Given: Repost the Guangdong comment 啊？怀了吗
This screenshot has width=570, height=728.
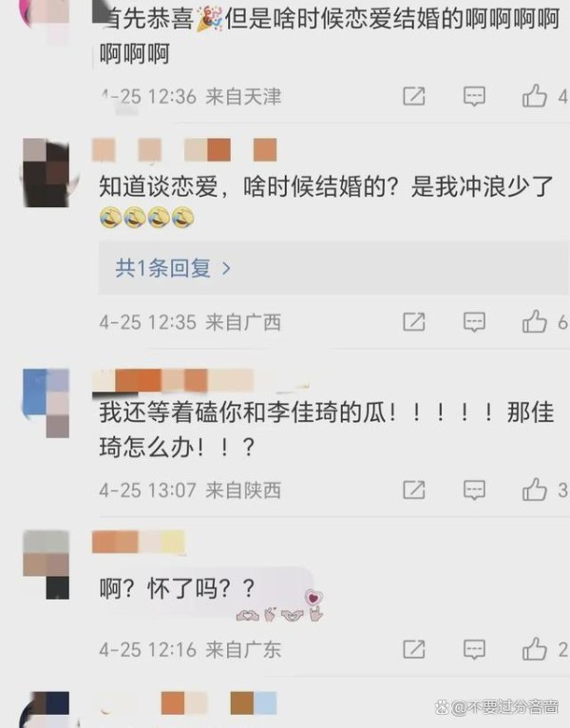Looking at the screenshot, I should coord(413,649).
